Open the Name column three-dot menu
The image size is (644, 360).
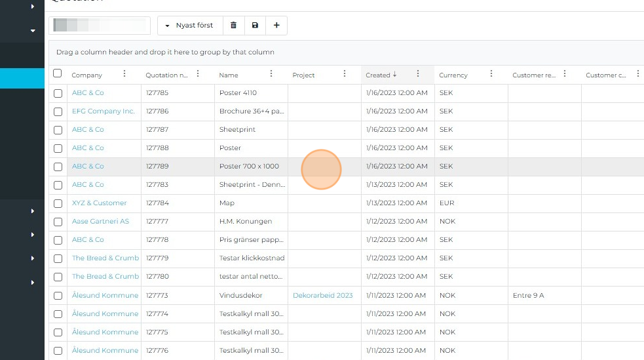[271, 74]
